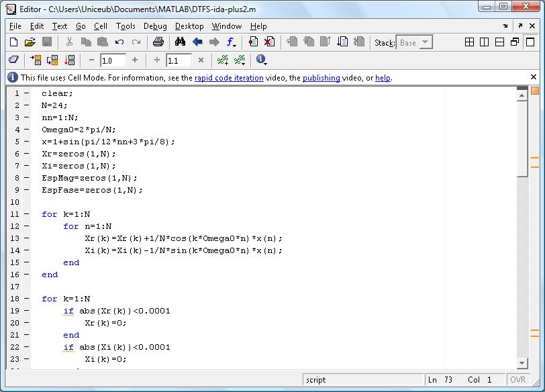
Task: Tile editor windows in a grid
Action: click(469, 42)
